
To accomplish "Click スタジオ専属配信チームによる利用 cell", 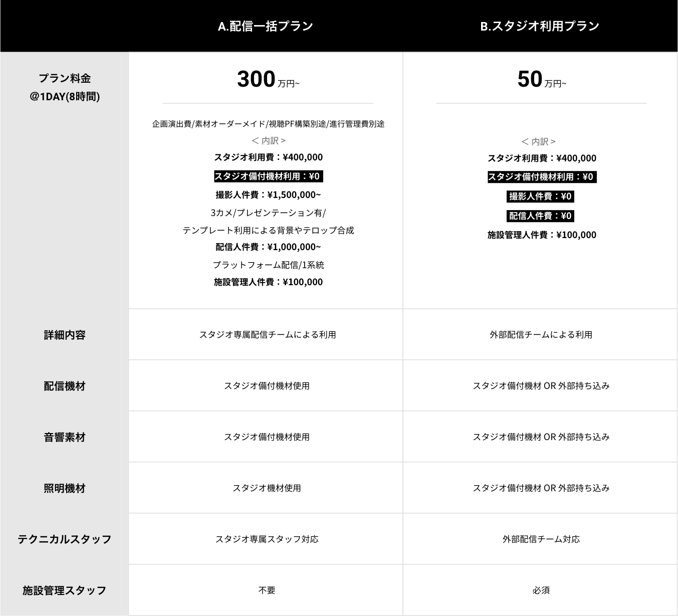I will (x=267, y=335).
